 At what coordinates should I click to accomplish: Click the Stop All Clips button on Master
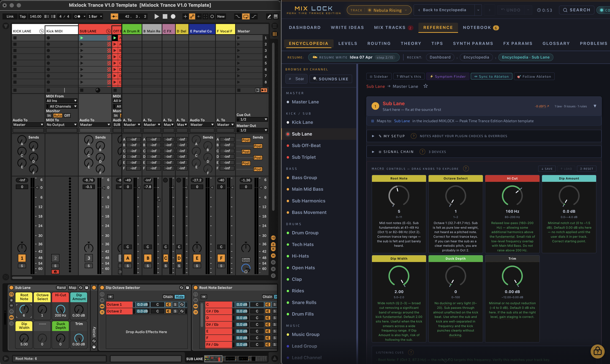239,90
